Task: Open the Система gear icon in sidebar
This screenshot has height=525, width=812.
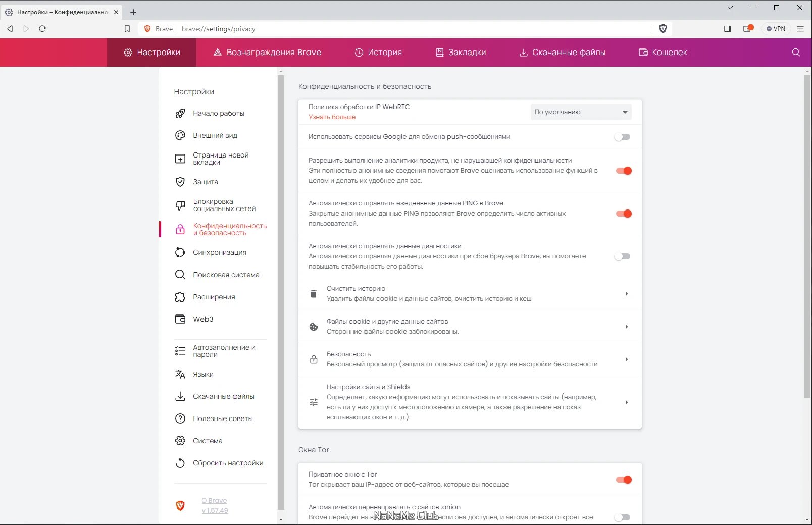Action: pos(180,441)
